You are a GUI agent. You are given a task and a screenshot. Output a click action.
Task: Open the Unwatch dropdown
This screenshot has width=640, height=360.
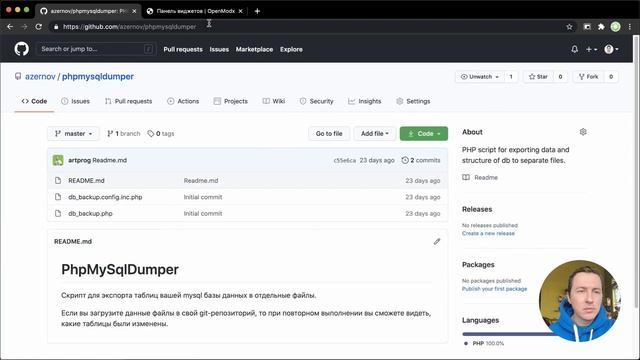(480, 76)
